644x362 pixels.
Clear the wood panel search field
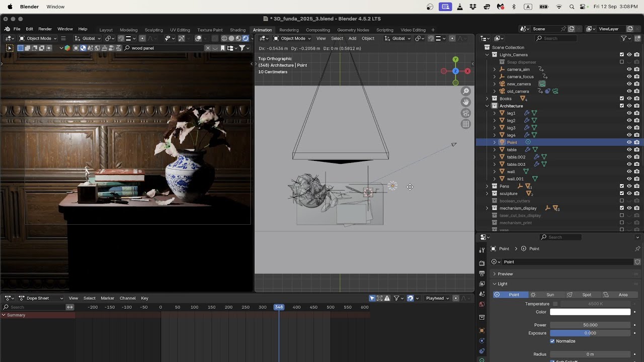coord(207,48)
